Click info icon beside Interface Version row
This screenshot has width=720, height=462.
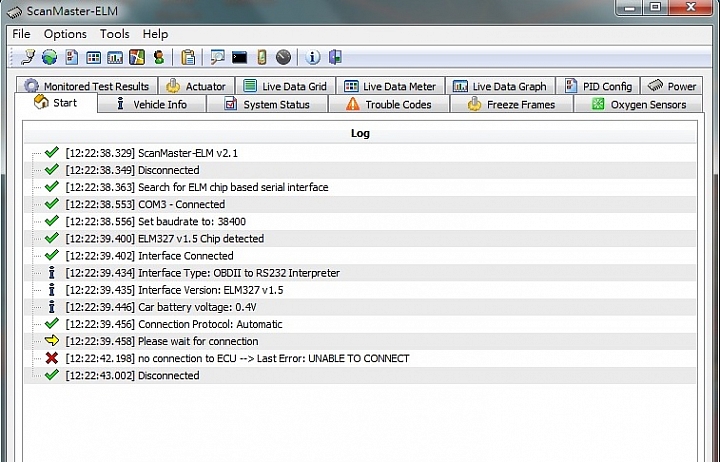pos(51,290)
